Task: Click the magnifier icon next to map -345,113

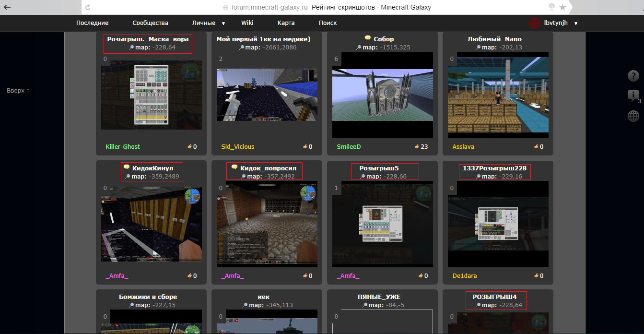Action: 245,305
